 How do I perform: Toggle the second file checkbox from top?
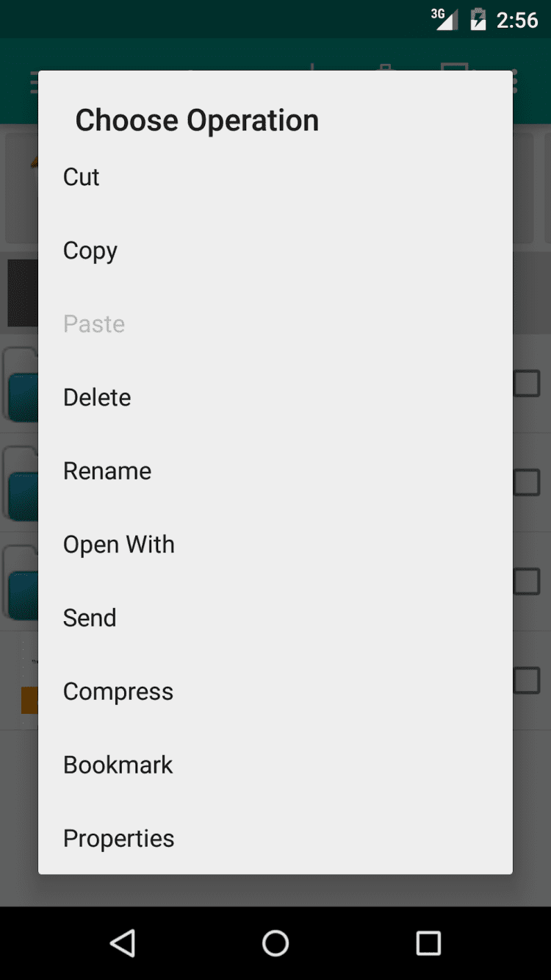pyautogui.click(x=527, y=482)
